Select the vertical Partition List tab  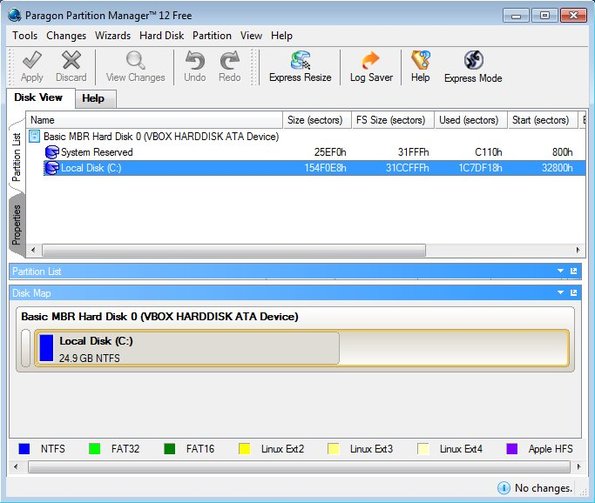click(x=16, y=157)
